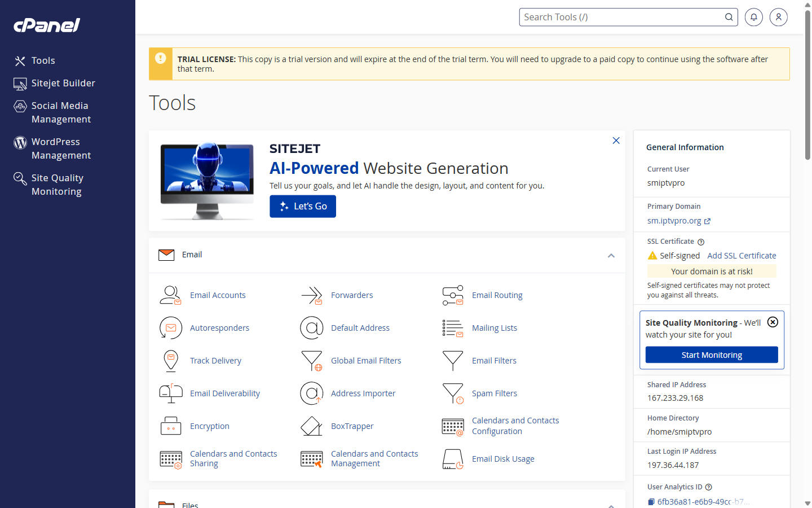Open the Autoresponders link
Screen dimensions: 812x508
pos(219,328)
